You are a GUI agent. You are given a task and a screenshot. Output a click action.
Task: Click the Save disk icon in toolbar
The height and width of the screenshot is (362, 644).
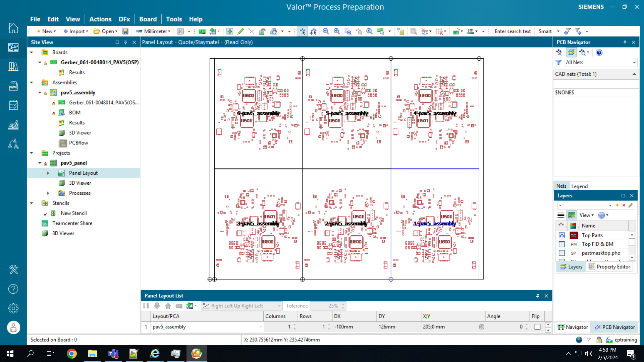point(125,32)
